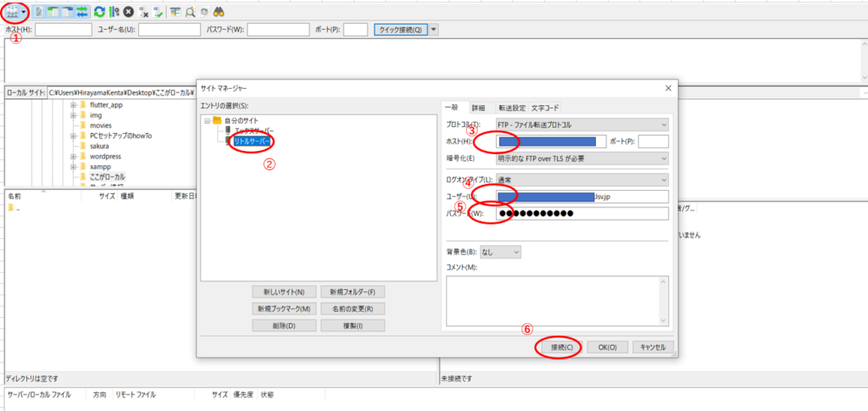Select the リトルサーバー site entry
The height and width of the screenshot is (411, 868).
tap(253, 142)
